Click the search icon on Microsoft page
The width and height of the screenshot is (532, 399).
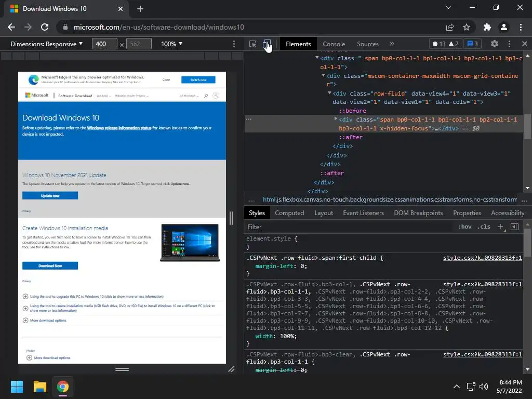click(x=206, y=96)
